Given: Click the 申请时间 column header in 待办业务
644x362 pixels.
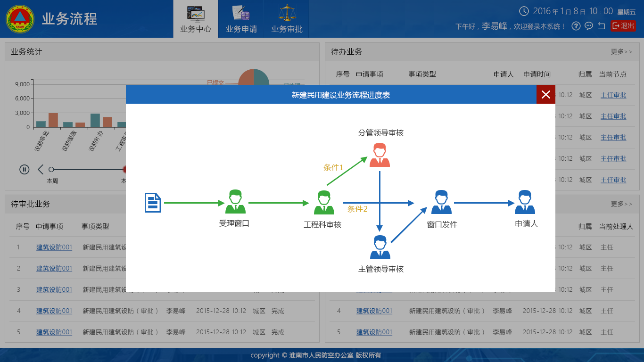Looking at the screenshot, I should click(x=537, y=74).
